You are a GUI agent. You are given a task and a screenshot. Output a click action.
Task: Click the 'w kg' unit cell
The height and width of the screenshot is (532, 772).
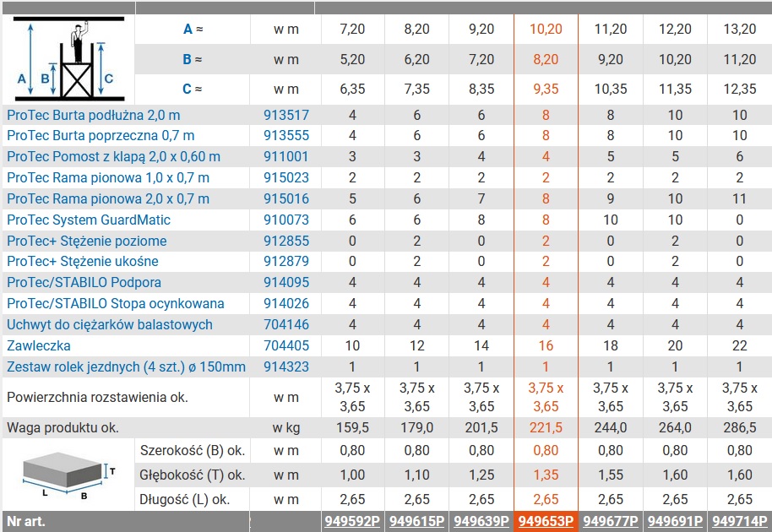(286, 427)
